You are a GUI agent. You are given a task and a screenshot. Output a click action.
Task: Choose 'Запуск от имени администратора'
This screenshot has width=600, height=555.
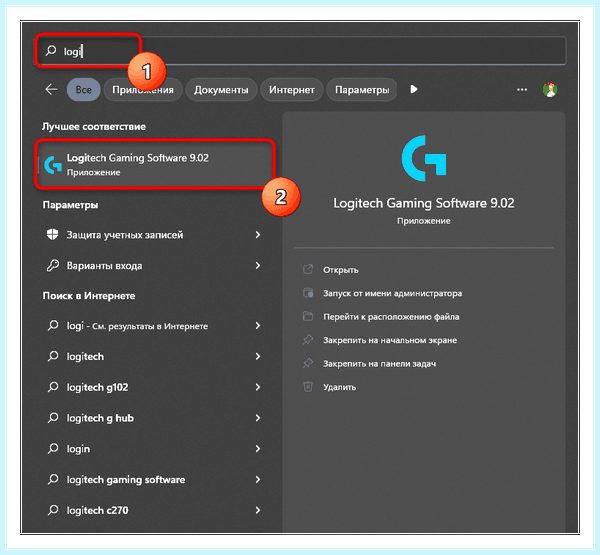[392, 293]
